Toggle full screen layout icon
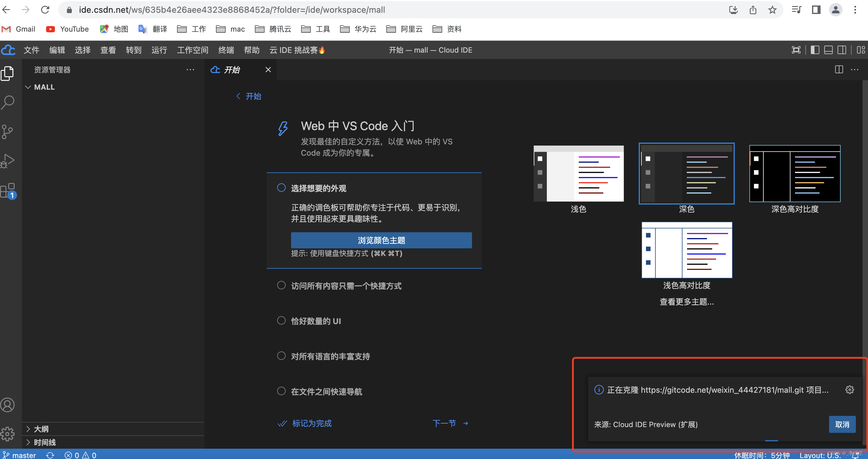Image resolution: width=868 pixels, height=459 pixels. point(796,50)
